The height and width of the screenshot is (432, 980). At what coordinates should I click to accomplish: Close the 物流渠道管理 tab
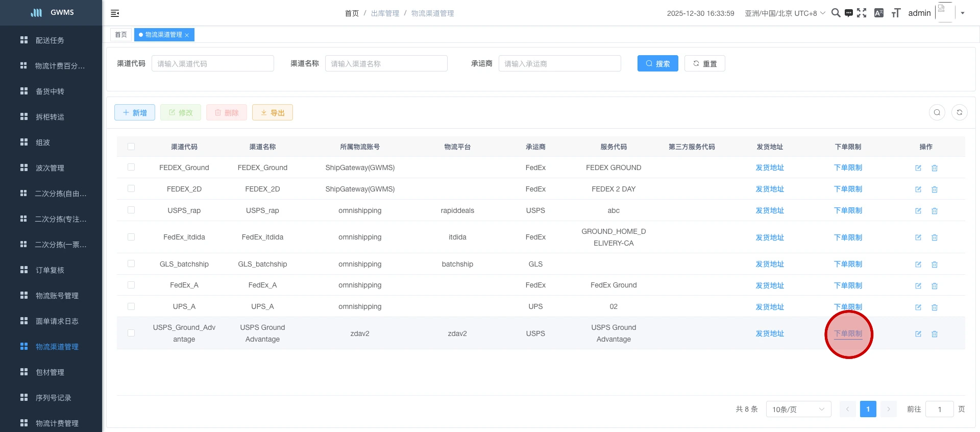[x=187, y=35]
